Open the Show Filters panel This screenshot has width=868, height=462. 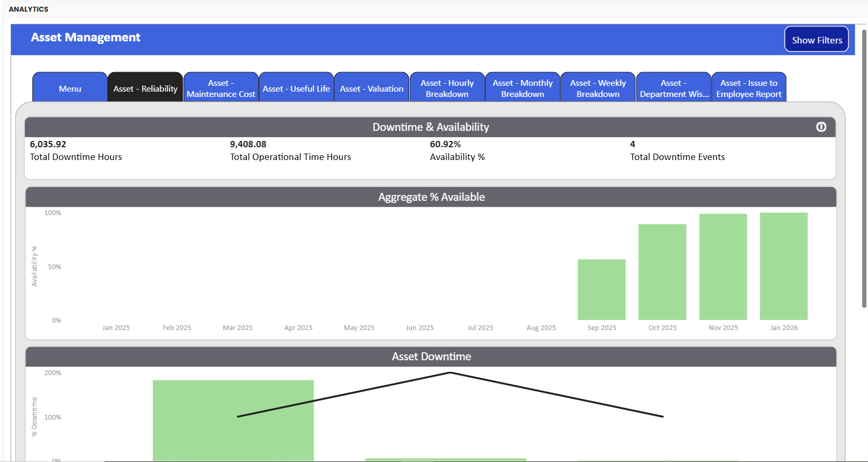(817, 39)
